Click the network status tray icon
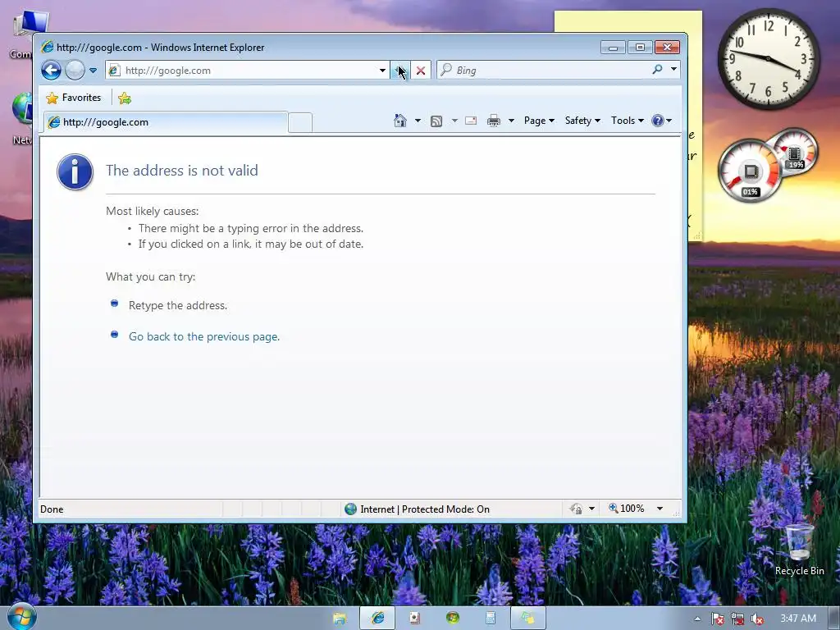Viewport: 840px width, 630px height. pyautogui.click(x=737, y=619)
